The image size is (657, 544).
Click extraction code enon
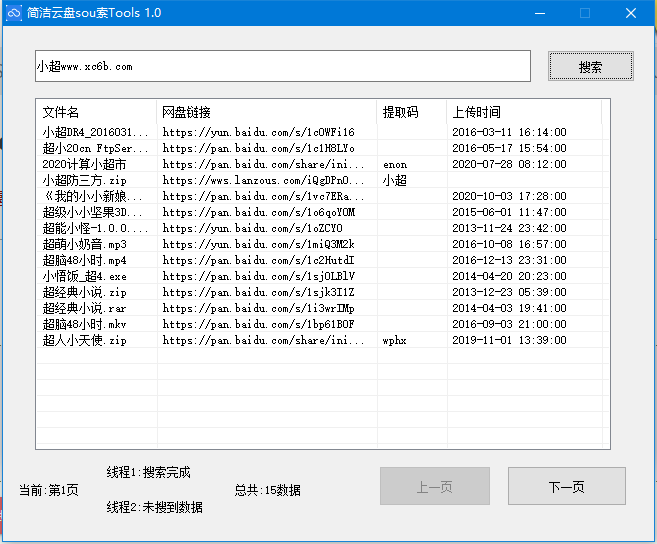click(x=395, y=165)
